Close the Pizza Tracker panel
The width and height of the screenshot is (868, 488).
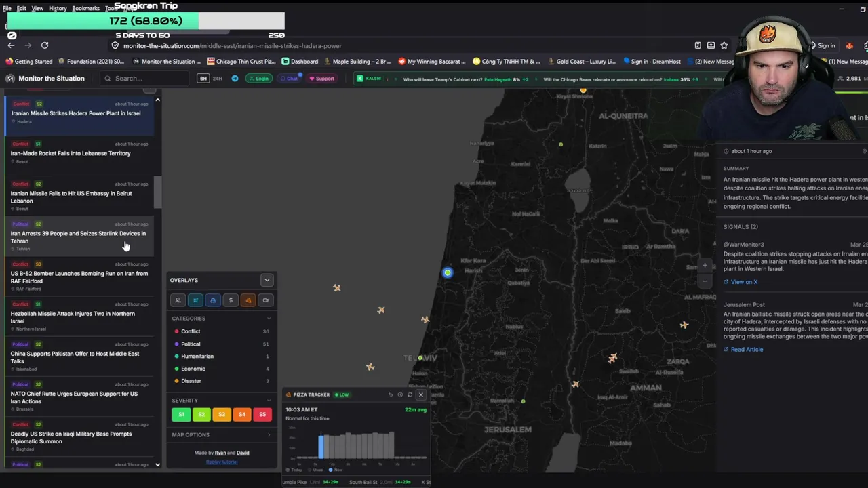coord(420,394)
